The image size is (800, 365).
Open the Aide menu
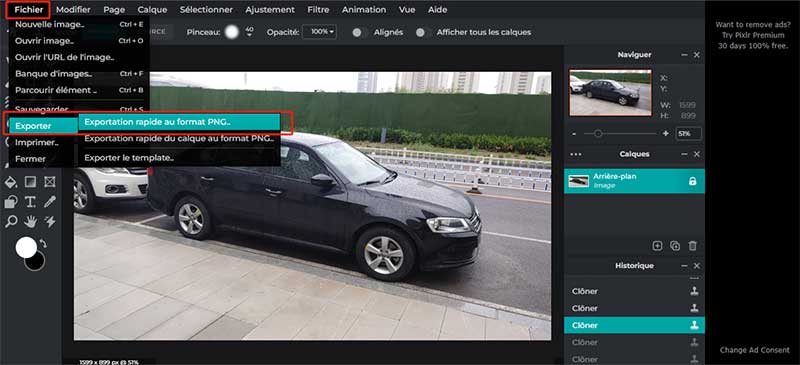437,10
